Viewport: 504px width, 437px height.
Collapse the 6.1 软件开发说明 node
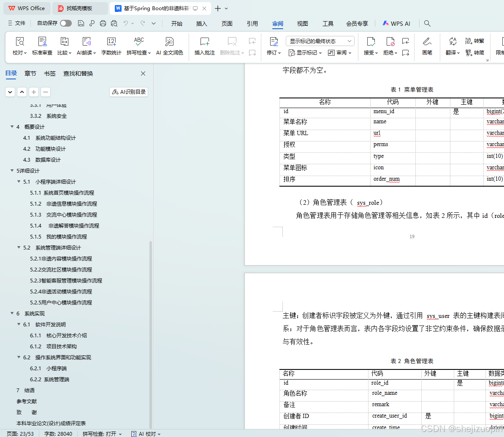(x=19, y=324)
